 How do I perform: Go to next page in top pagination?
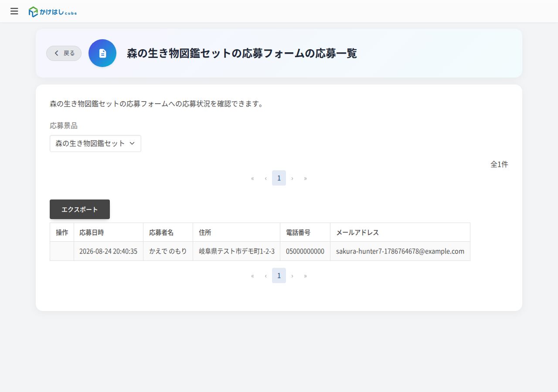(x=292, y=178)
